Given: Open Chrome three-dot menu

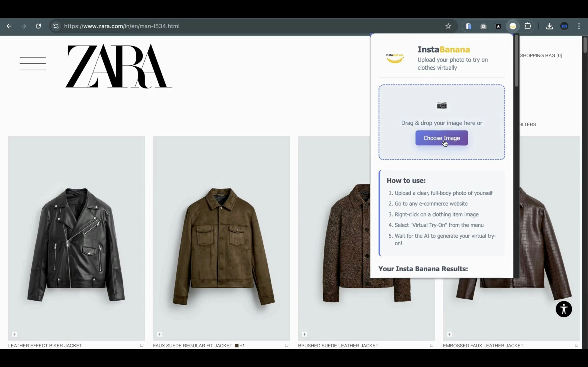Looking at the screenshot, I should pyautogui.click(x=579, y=26).
